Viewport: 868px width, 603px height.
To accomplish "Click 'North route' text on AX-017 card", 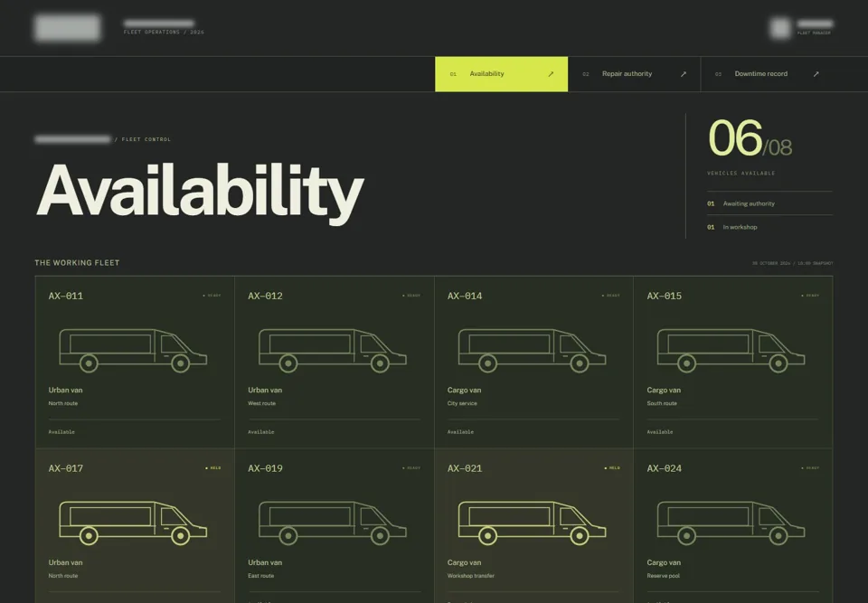I will tap(63, 576).
